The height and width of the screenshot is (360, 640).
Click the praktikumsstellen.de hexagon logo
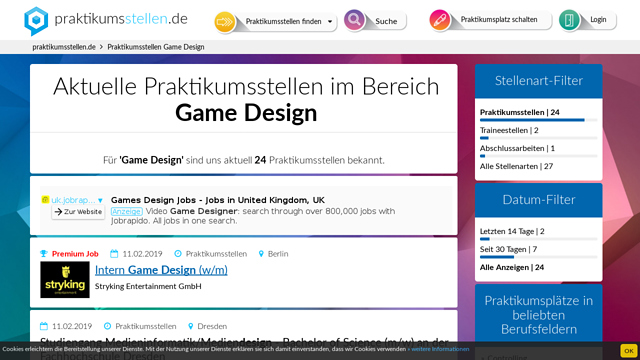click(x=36, y=20)
